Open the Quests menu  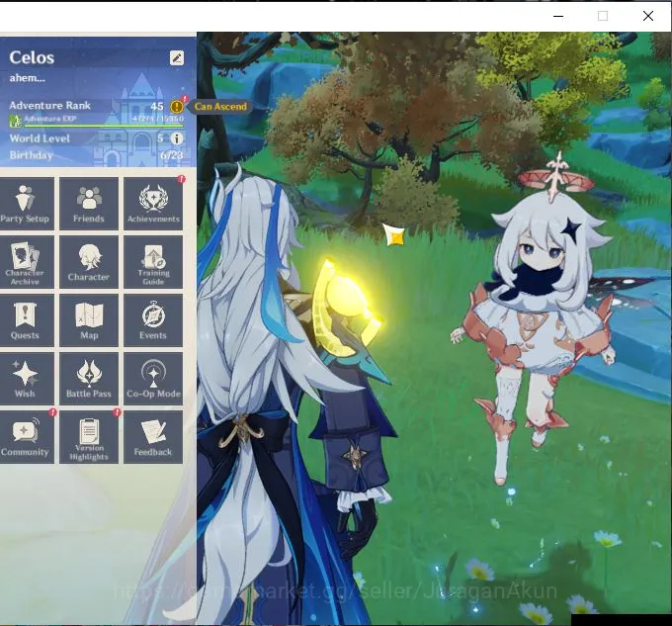(x=26, y=320)
